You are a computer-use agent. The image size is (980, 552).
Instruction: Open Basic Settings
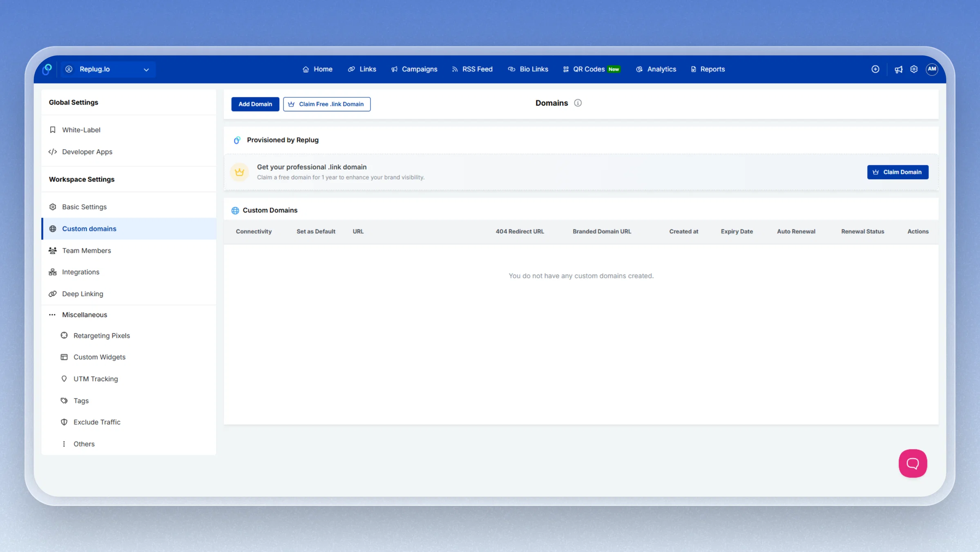point(129,207)
